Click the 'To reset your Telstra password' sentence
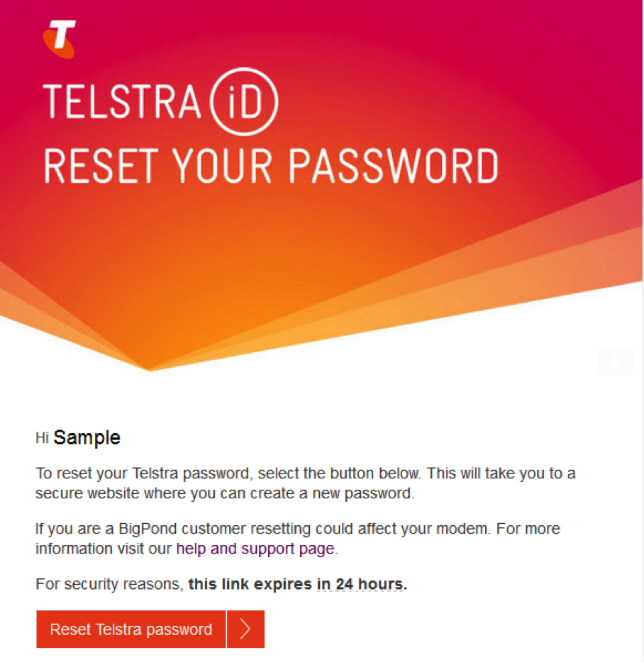The height and width of the screenshot is (662, 644). tap(142, 473)
